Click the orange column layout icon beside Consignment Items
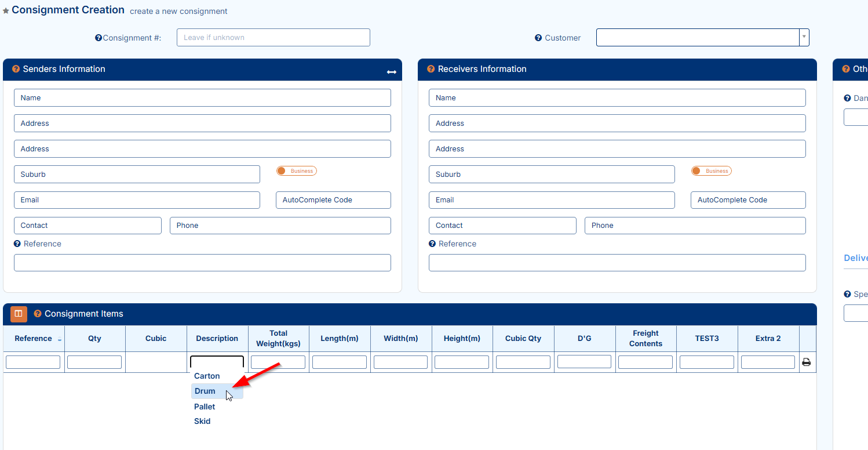Image resolution: width=868 pixels, height=450 pixels. 19,314
